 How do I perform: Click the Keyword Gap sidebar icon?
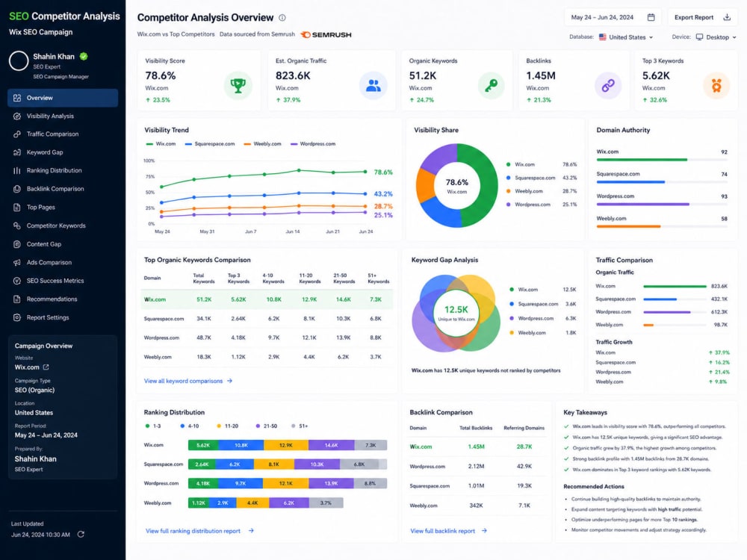[x=17, y=152]
